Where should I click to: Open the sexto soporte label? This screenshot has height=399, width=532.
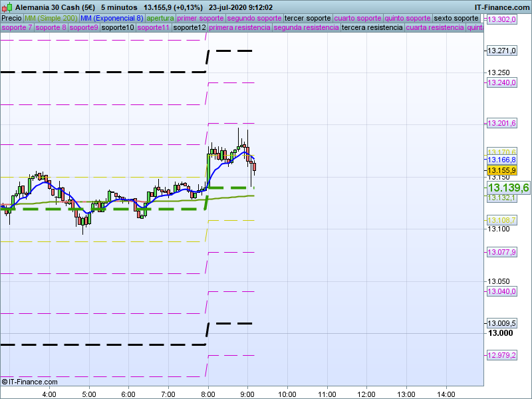456,19
